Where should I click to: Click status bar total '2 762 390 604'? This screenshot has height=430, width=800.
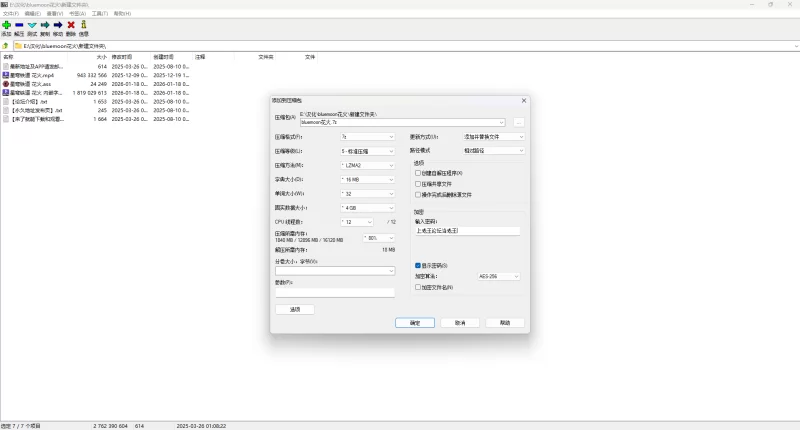[110, 426]
